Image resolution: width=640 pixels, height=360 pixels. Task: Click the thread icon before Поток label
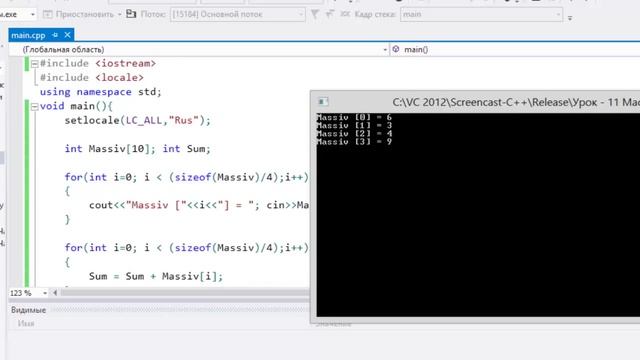[x=131, y=14]
